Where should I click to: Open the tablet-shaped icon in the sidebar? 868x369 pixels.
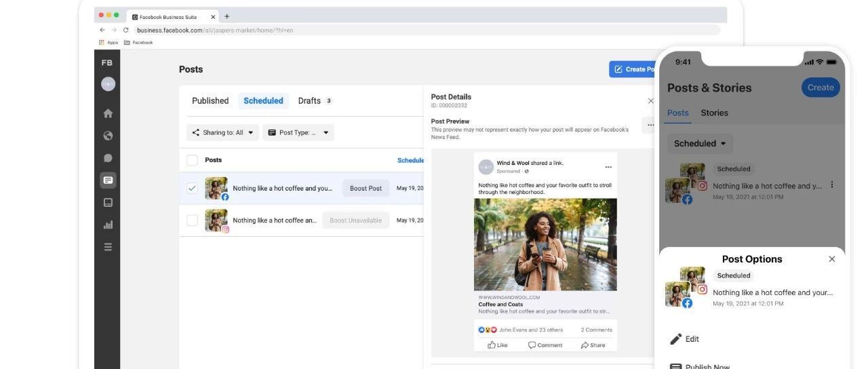(x=108, y=202)
